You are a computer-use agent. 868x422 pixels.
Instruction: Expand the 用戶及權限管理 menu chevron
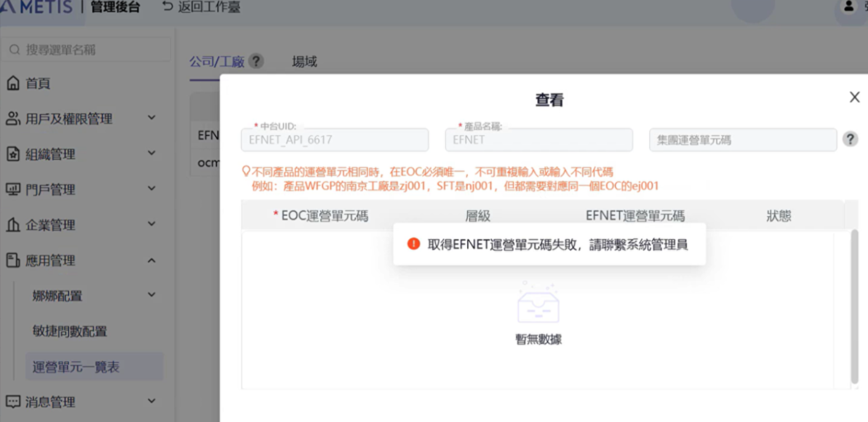[x=151, y=117]
